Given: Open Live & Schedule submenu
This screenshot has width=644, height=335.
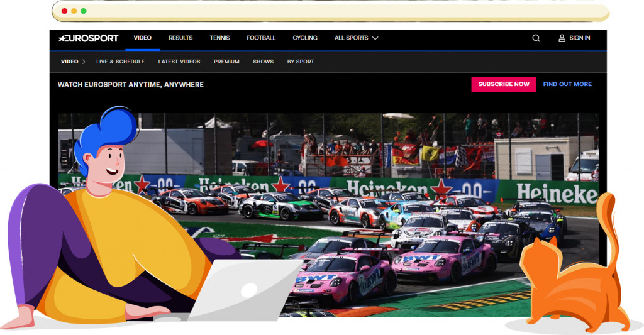Looking at the screenshot, I should (x=120, y=62).
